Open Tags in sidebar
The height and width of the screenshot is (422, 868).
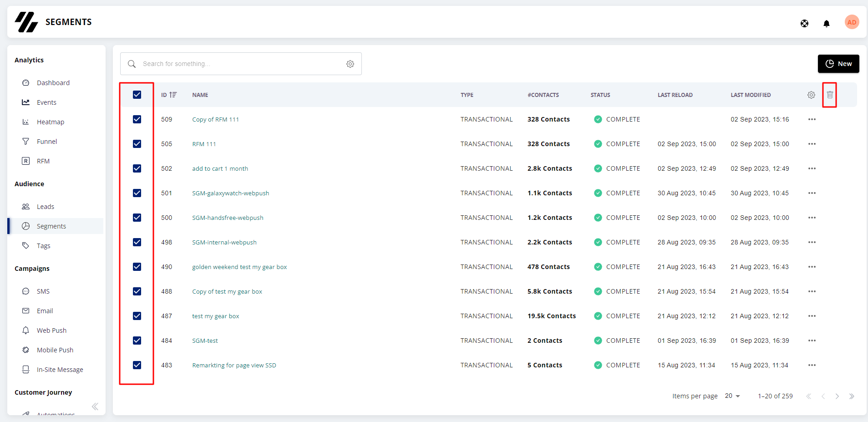click(x=44, y=246)
